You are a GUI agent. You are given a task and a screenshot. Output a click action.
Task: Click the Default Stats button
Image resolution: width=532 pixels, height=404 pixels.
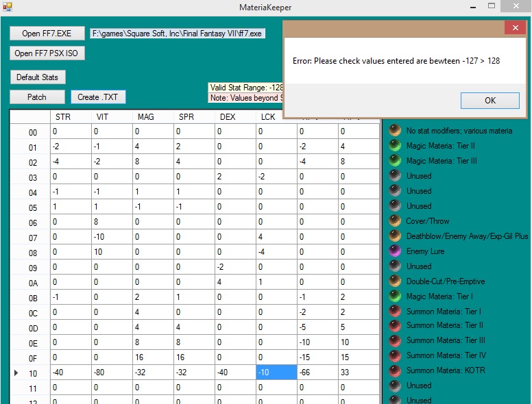[x=37, y=77]
